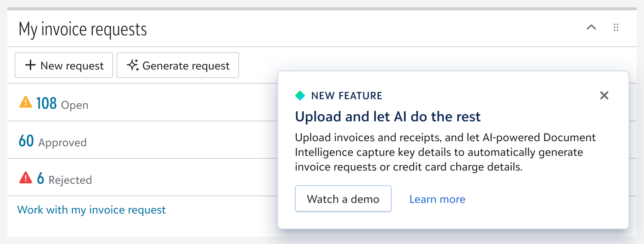
Task: Dismiss the New Feature popup with X
Action: tap(604, 96)
